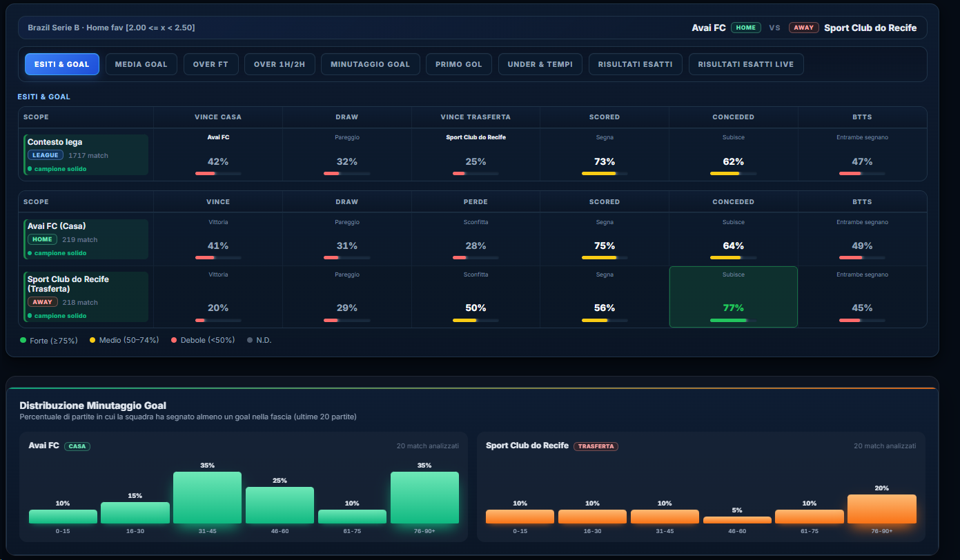
Task: Click the CASA badge beside Avai FC chart title
Action: click(x=77, y=446)
